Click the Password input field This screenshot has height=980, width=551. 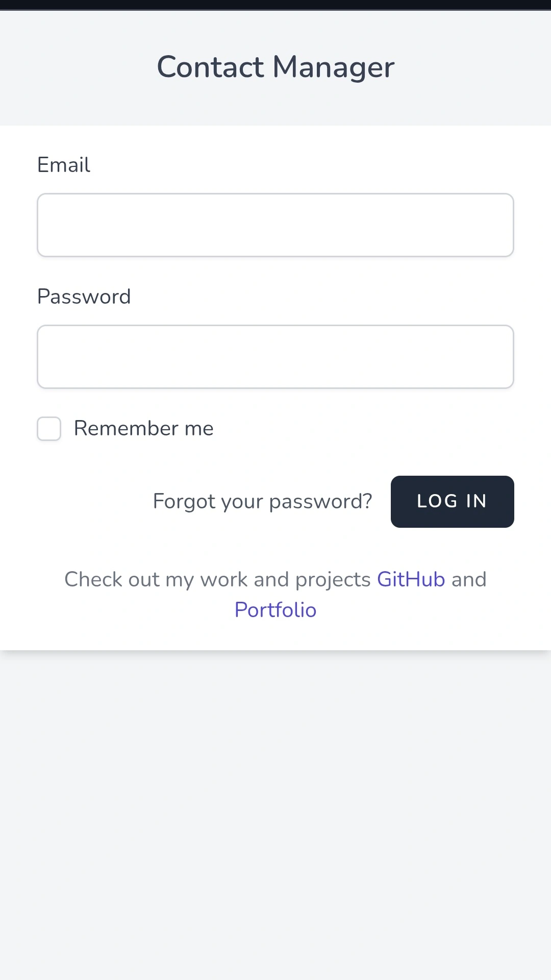(275, 356)
